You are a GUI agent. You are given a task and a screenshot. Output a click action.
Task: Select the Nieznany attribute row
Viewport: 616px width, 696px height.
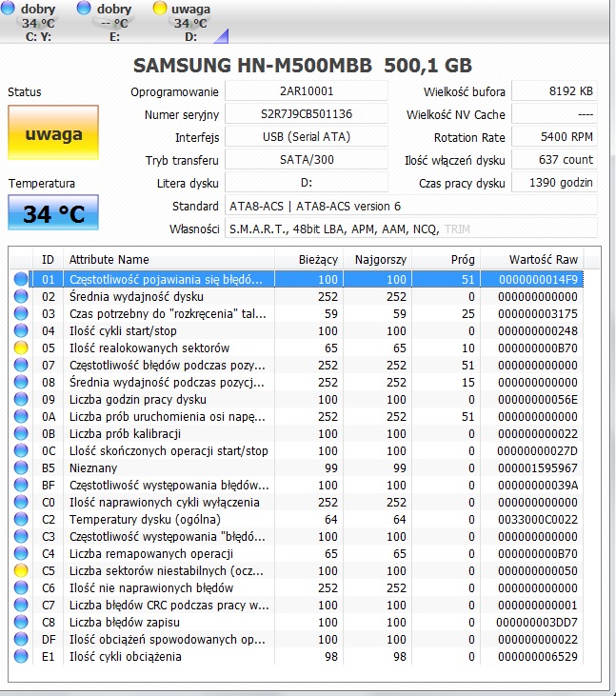click(296, 467)
